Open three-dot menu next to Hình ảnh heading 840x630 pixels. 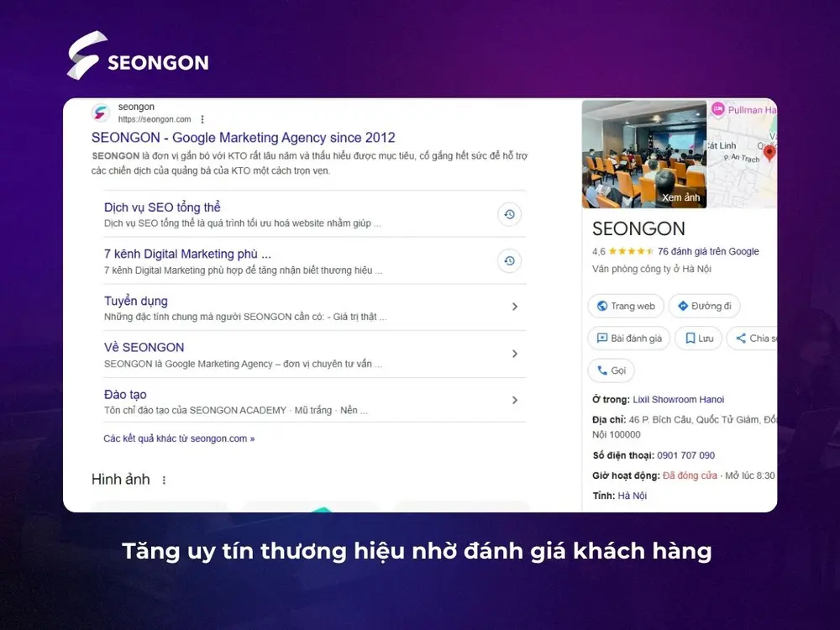[164, 480]
